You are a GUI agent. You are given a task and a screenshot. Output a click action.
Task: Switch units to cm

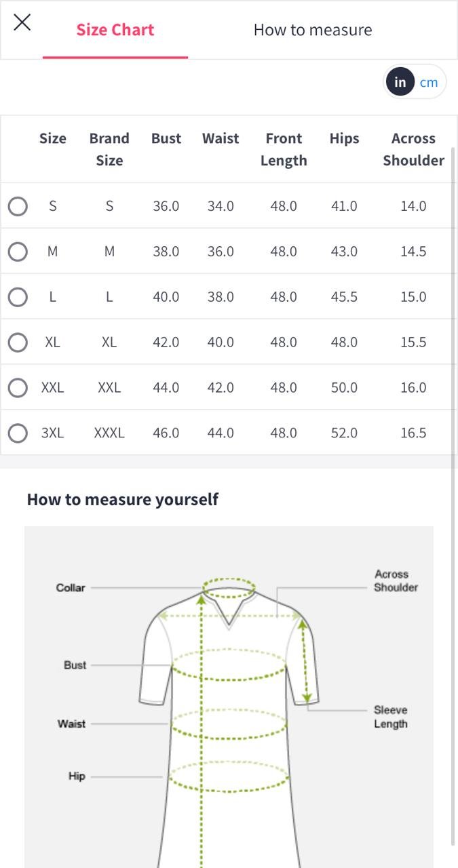click(429, 82)
